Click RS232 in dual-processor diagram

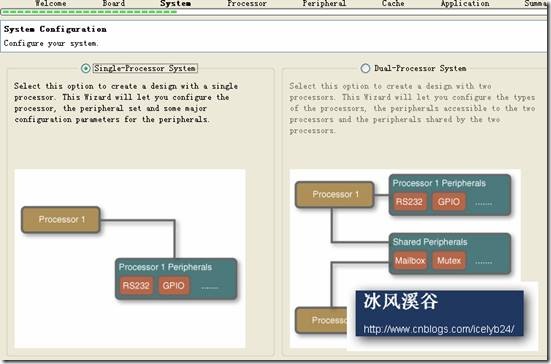click(x=409, y=202)
